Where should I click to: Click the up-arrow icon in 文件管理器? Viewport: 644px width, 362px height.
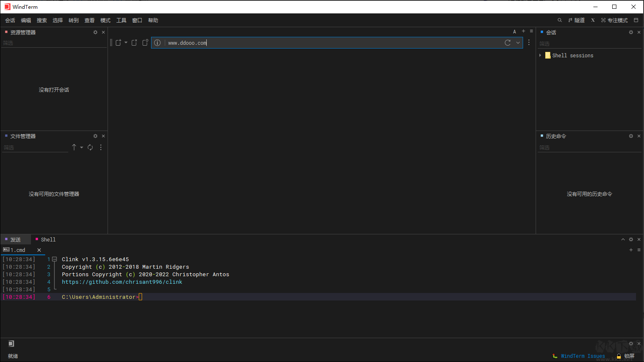pyautogui.click(x=74, y=147)
